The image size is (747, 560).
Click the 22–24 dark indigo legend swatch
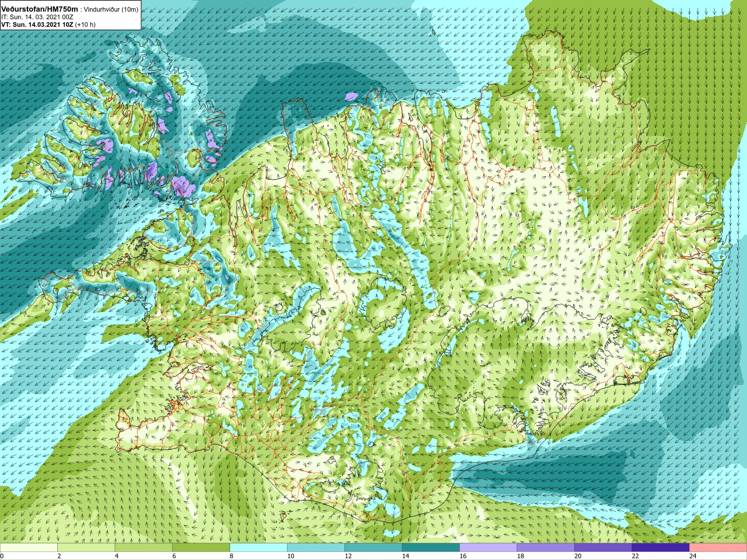[661, 548]
